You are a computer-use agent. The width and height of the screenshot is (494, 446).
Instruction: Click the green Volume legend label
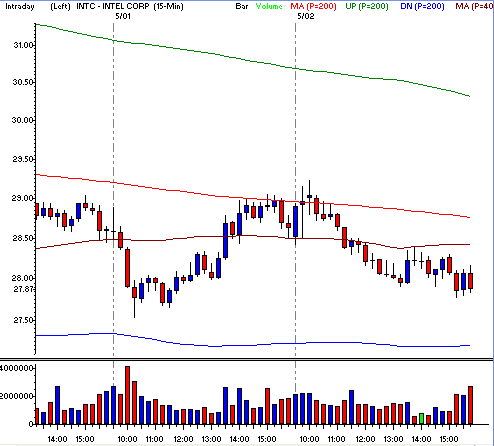pyautogui.click(x=269, y=6)
